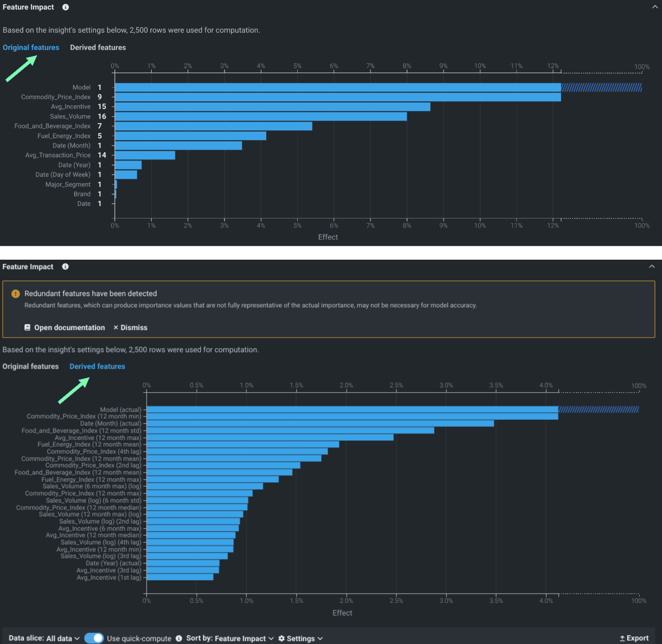This screenshot has width=662, height=644.
Task: Click the Settings gear icon
Action: coord(282,638)
